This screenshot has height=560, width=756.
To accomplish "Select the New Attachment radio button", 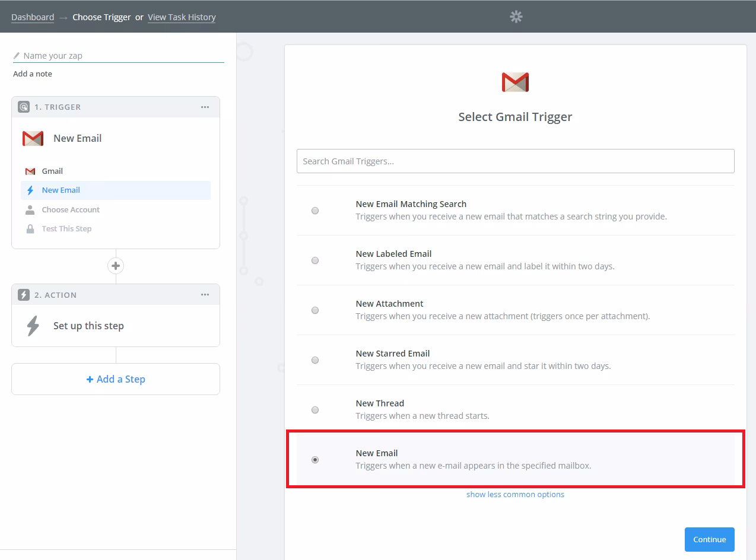I will 315,310.
